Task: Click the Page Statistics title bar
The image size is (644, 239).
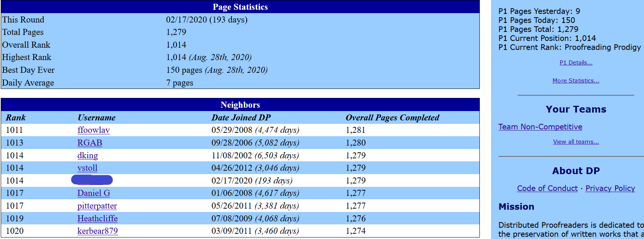Action: coord(240,7)
